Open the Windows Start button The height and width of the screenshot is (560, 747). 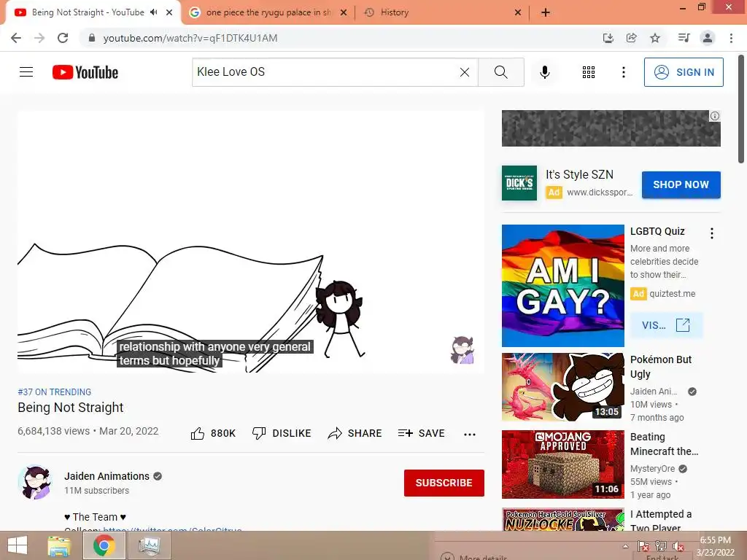point(18,545)
